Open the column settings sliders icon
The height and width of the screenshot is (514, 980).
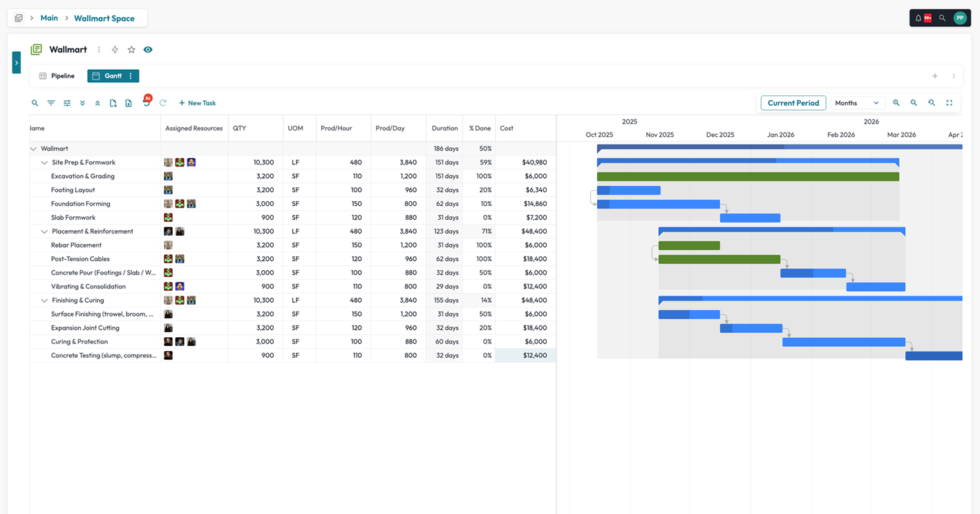67,103
